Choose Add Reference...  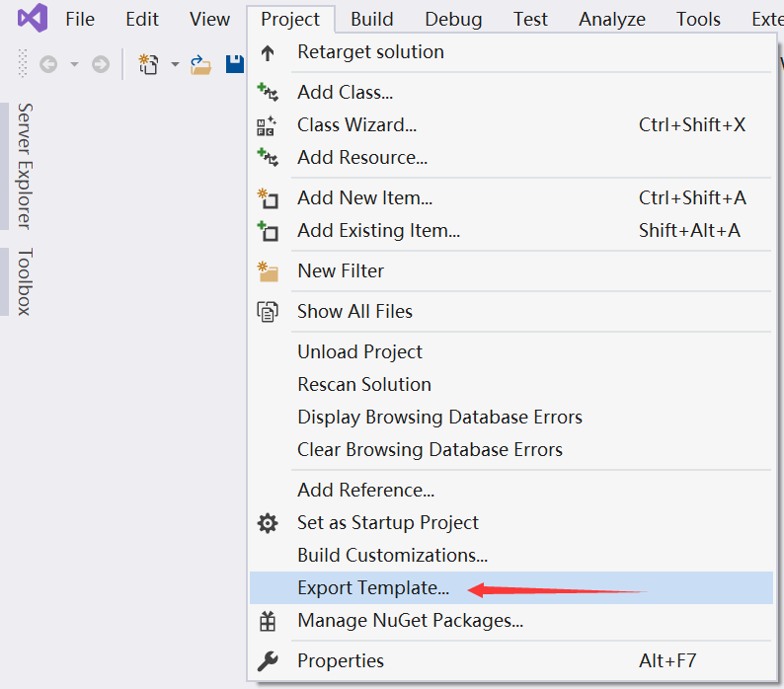511,490
